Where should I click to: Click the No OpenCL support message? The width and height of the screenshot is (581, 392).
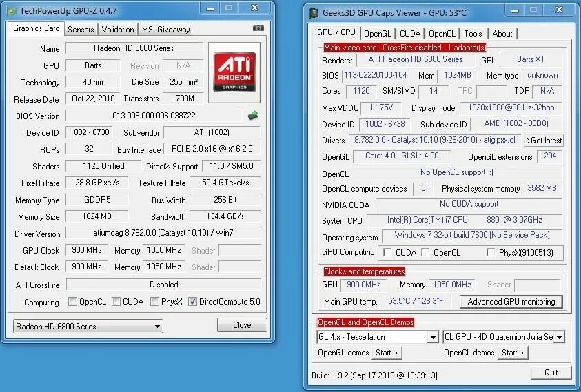click(456, 173)
